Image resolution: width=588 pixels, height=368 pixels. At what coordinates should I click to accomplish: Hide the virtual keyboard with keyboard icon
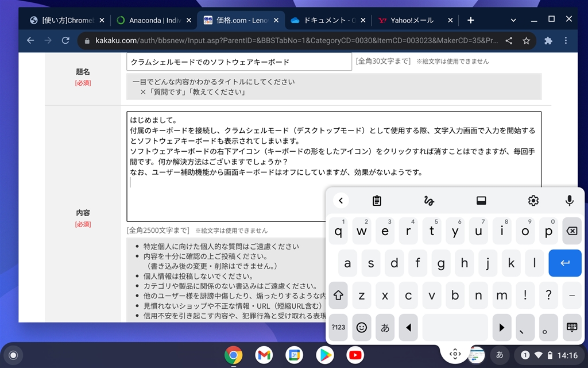(x=572, y=327)
